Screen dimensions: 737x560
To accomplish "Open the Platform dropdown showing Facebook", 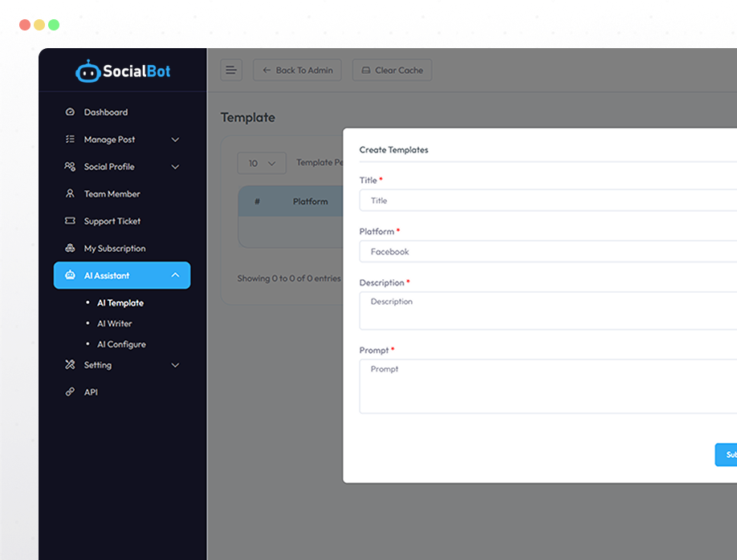I will click(548, 252).
